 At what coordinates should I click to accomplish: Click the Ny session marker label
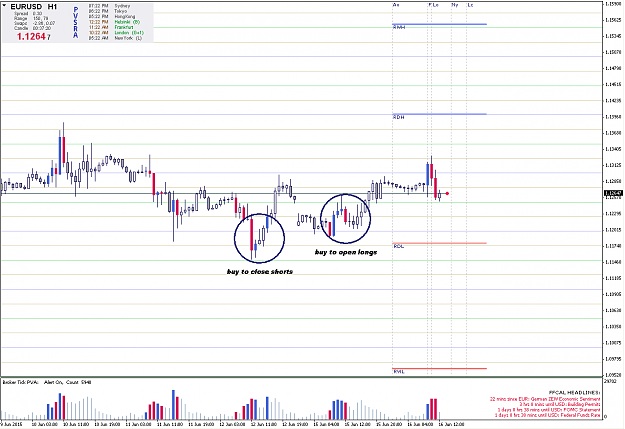point(455,5)
